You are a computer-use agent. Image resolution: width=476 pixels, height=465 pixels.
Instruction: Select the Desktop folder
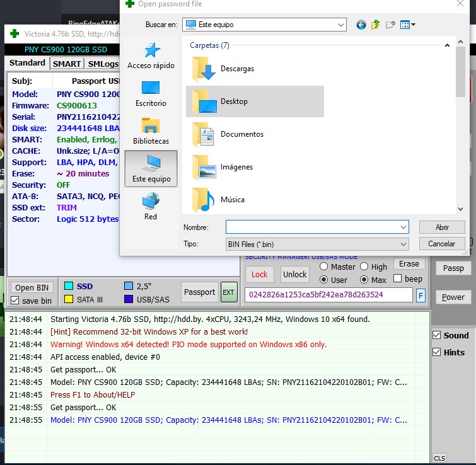(x=255, y=101)
